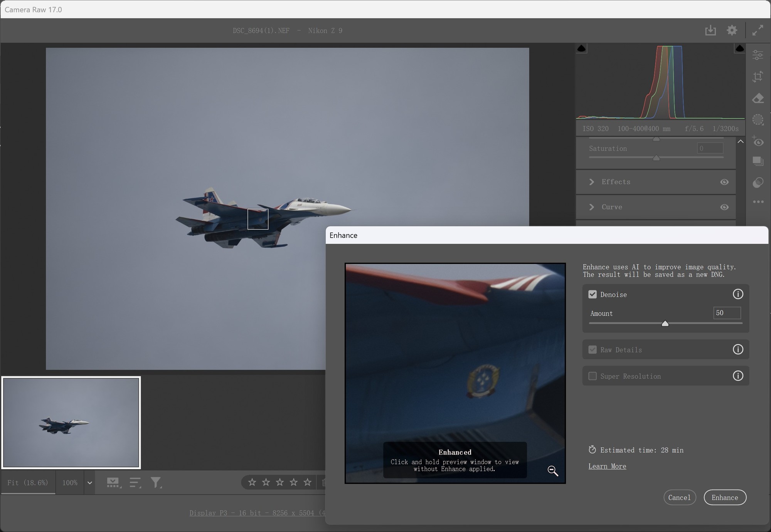Drag the Denoise Amount slider to adjust
This screenshot has height=532, width=771.
click(x=665, y=323)
